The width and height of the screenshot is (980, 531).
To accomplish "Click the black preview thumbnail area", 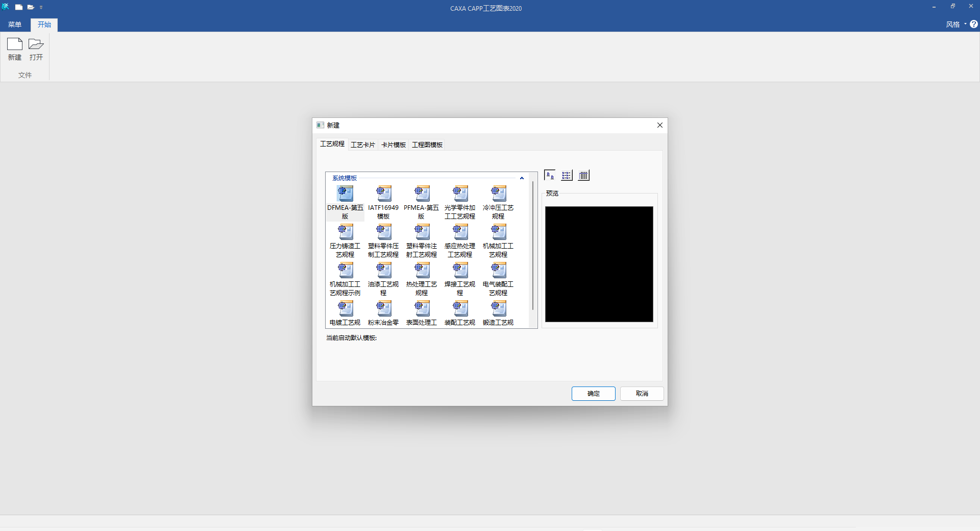I will pyautogui.click(x=599, y=264).
